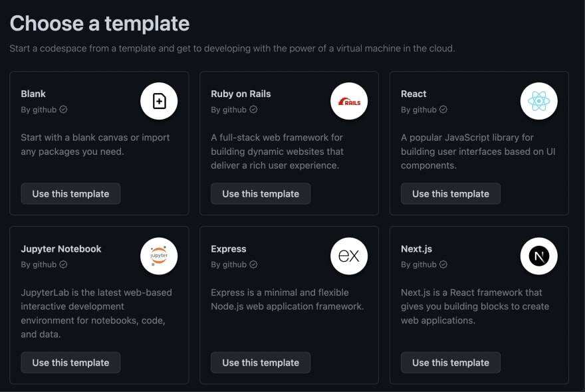
Task: Choose Use this template for Next.js
Action: click(451, 363)
